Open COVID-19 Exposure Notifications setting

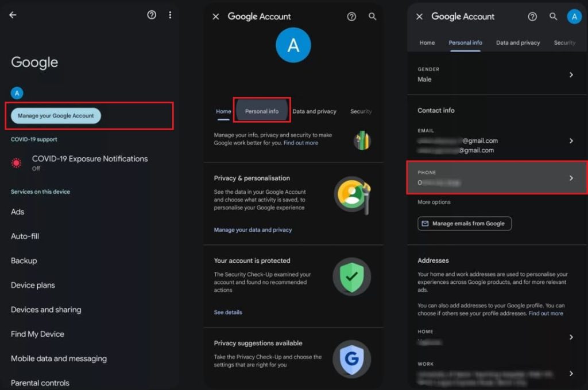[x=90, y=162]
